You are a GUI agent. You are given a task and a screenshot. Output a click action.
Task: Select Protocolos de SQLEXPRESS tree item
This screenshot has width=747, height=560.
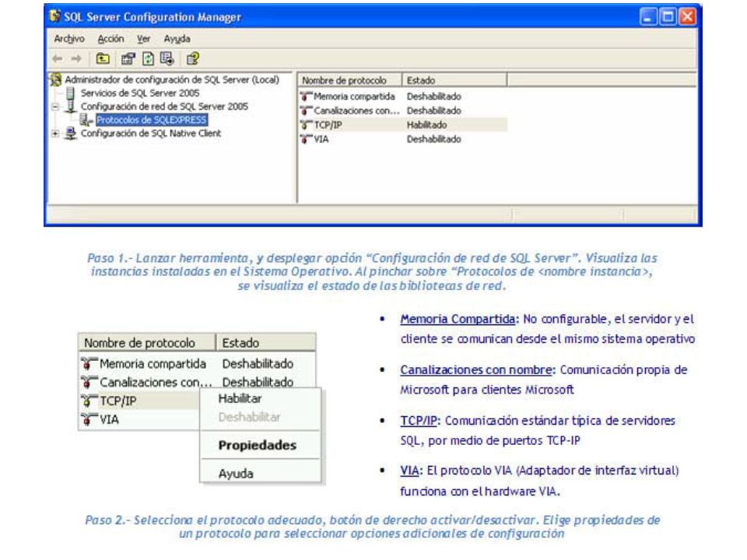[x=152, y=120]
